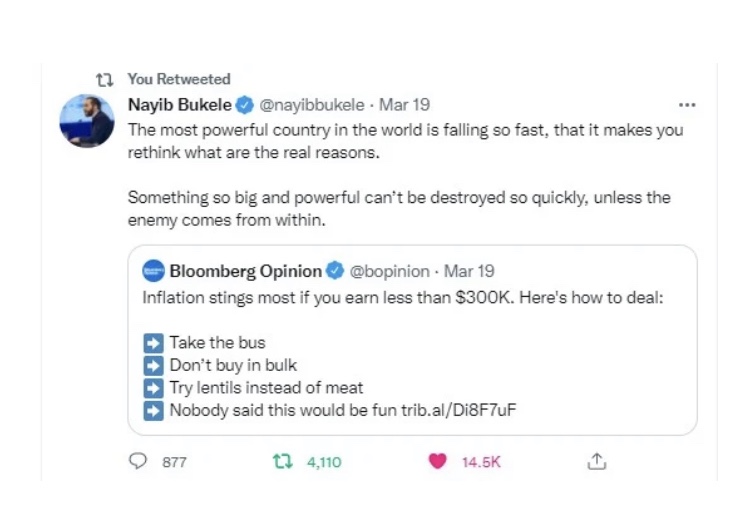This screenshot has height=517, width=750.
Task: Click the 877 replies count
Action: (174, 462)
